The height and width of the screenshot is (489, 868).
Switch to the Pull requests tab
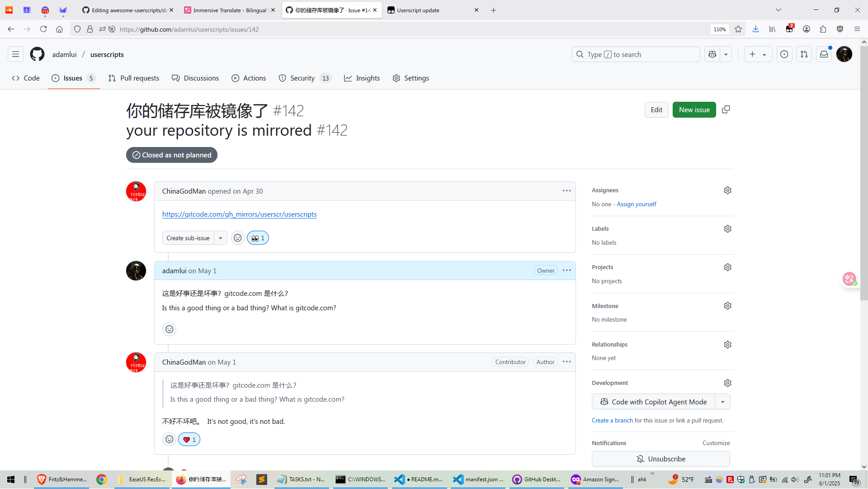(x=134, y=78)
